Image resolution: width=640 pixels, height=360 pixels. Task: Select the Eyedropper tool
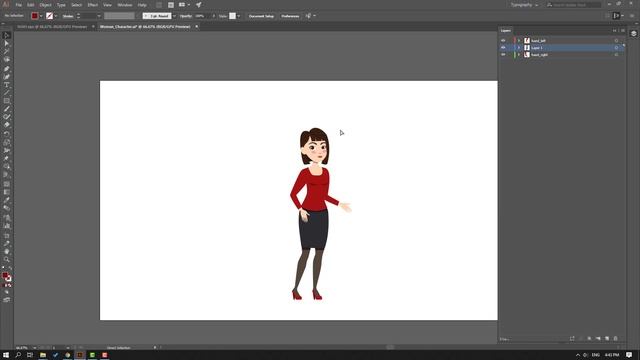point(7,200)
